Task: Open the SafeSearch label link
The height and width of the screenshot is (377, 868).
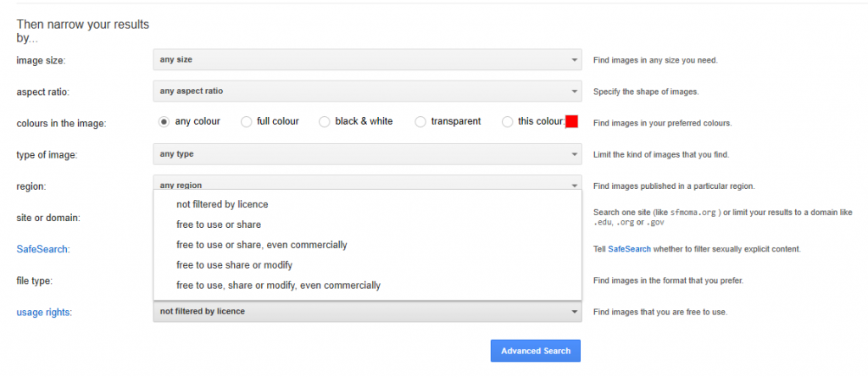Action: [43, 249]
